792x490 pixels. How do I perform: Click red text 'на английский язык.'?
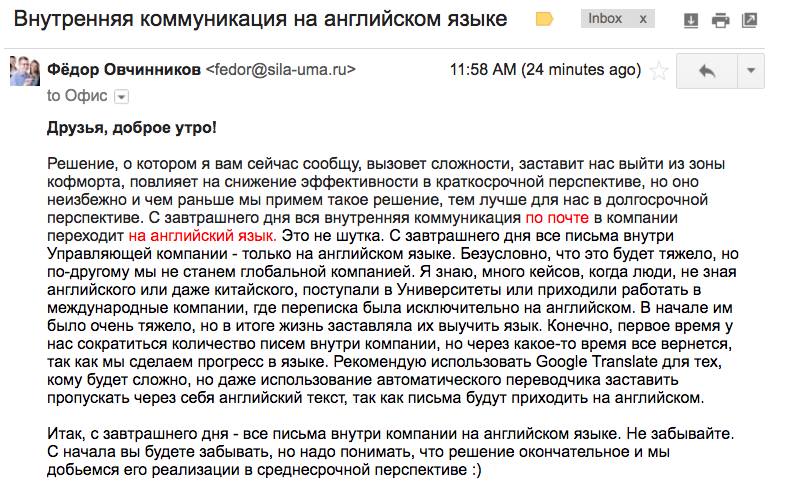click(x=202, y=235)
